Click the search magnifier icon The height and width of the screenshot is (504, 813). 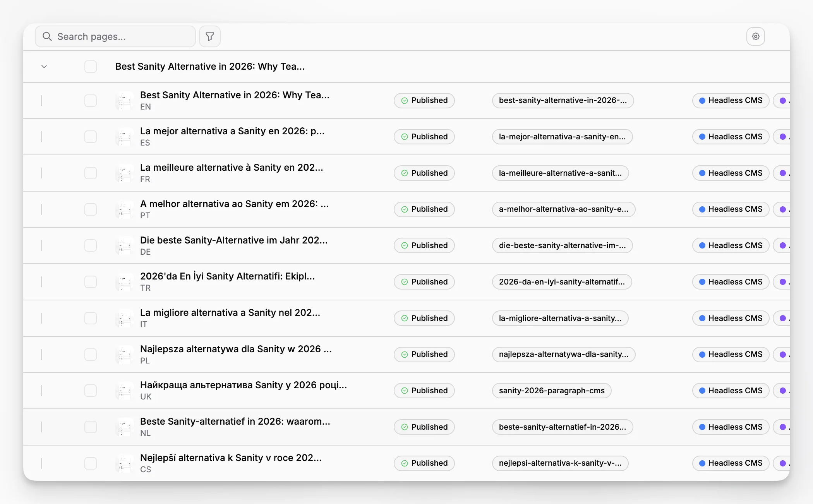(47, 36)
